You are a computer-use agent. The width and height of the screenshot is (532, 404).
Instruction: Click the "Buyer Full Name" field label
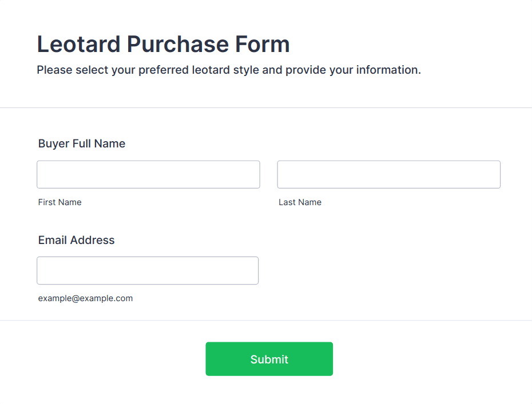pos(82,143)
